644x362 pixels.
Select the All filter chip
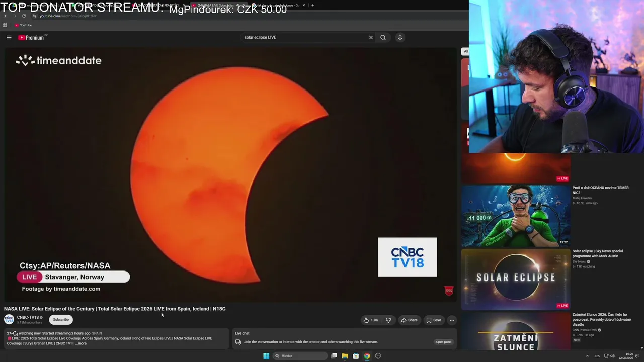pyautogui.click(x=465, y=51)
